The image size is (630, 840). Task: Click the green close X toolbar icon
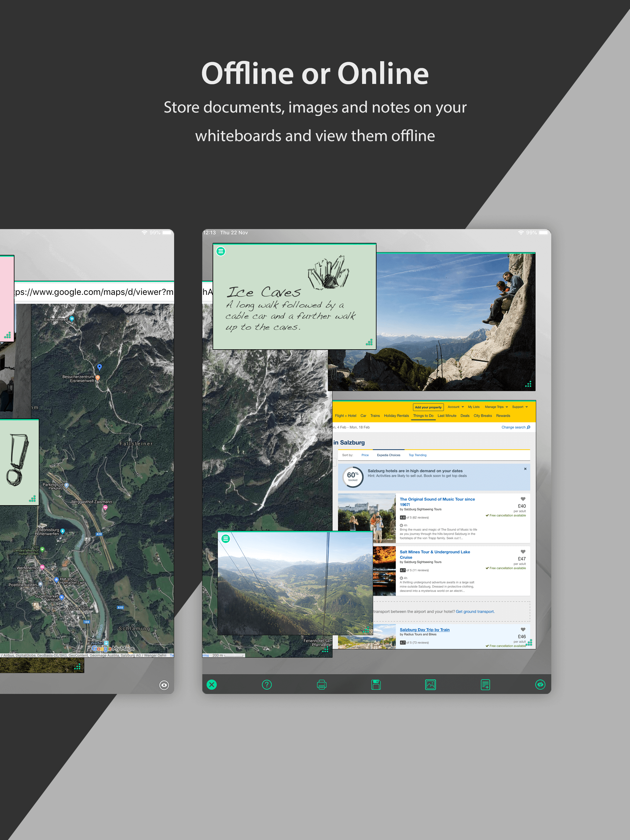pyautogui.click(x=212, y=684)
